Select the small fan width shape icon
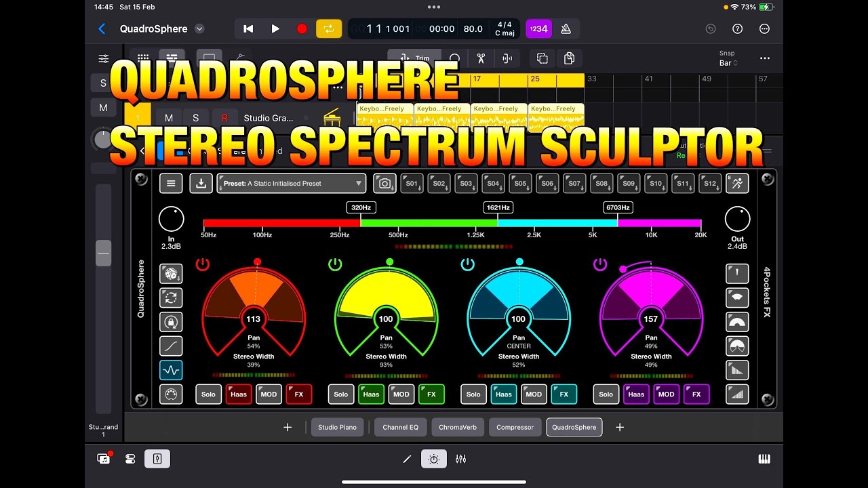This screenshot has height=488, width=868. click(737, 298)
